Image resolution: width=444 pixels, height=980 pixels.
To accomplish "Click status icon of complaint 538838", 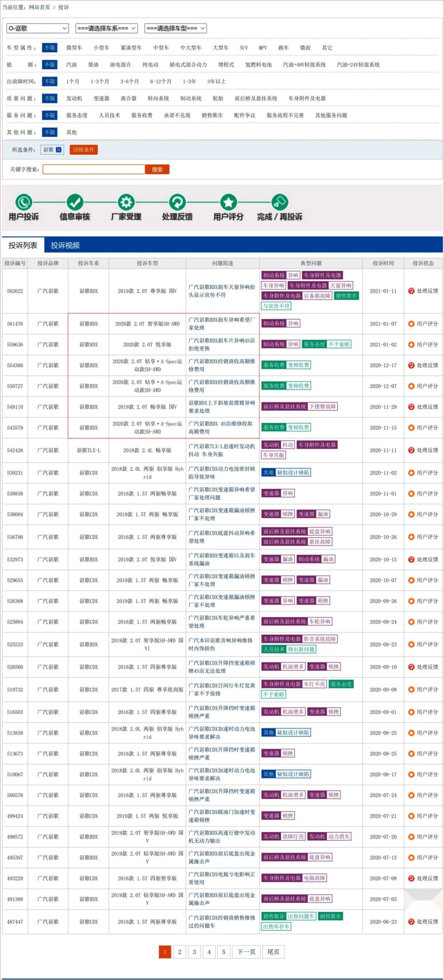I will 411,494.
